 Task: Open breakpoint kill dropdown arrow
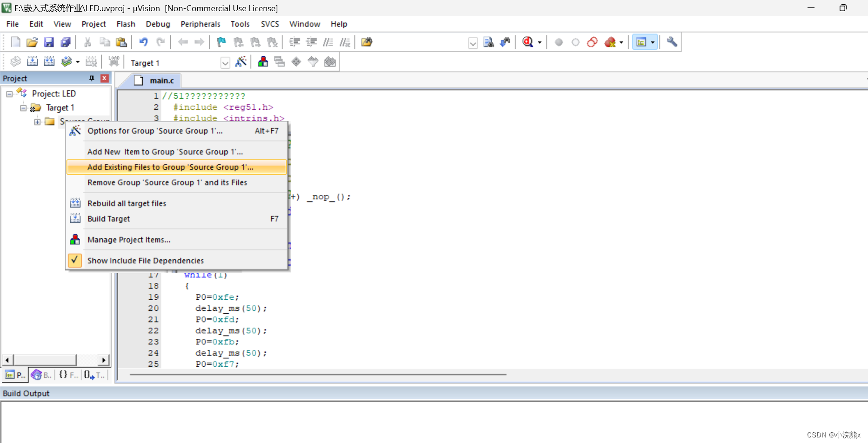[x=621, y=42]
